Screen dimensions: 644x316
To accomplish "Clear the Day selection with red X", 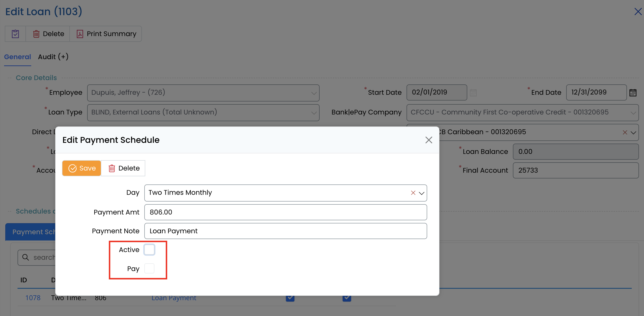I will click(413, 193).
